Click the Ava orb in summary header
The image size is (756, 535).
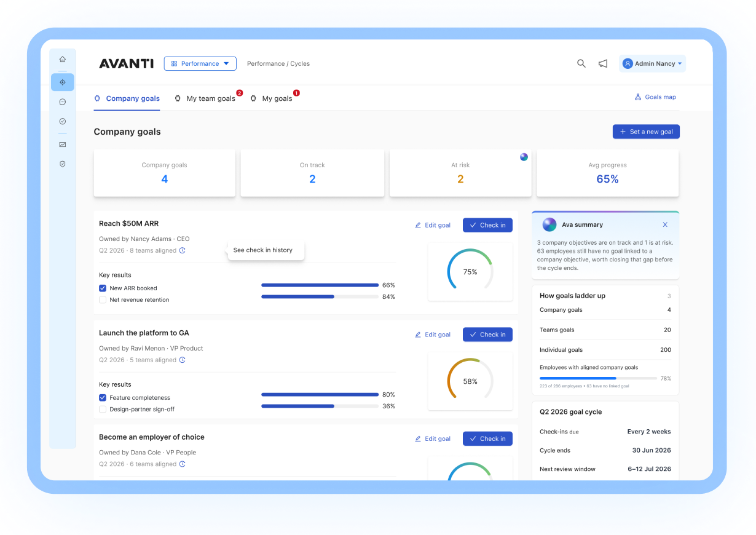pyautogui.click(x=549, y=224)
